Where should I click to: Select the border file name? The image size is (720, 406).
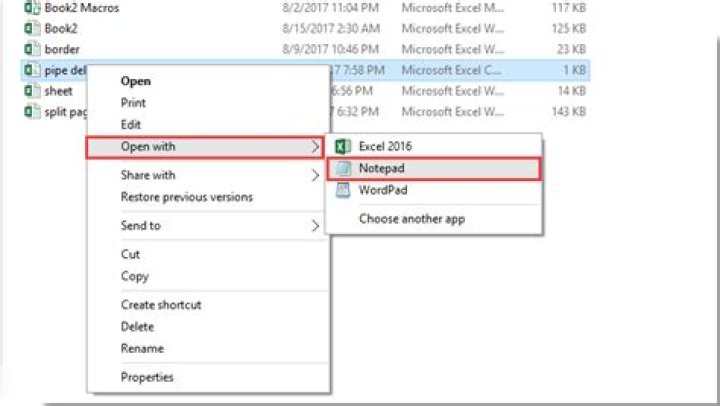coord(62,49)
